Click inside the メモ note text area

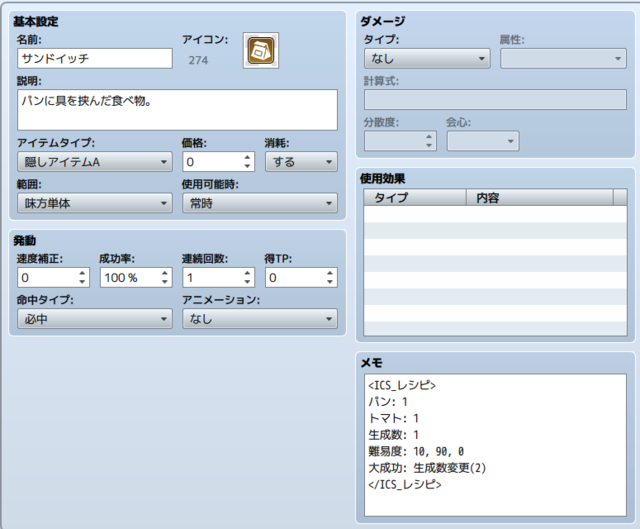495,445
